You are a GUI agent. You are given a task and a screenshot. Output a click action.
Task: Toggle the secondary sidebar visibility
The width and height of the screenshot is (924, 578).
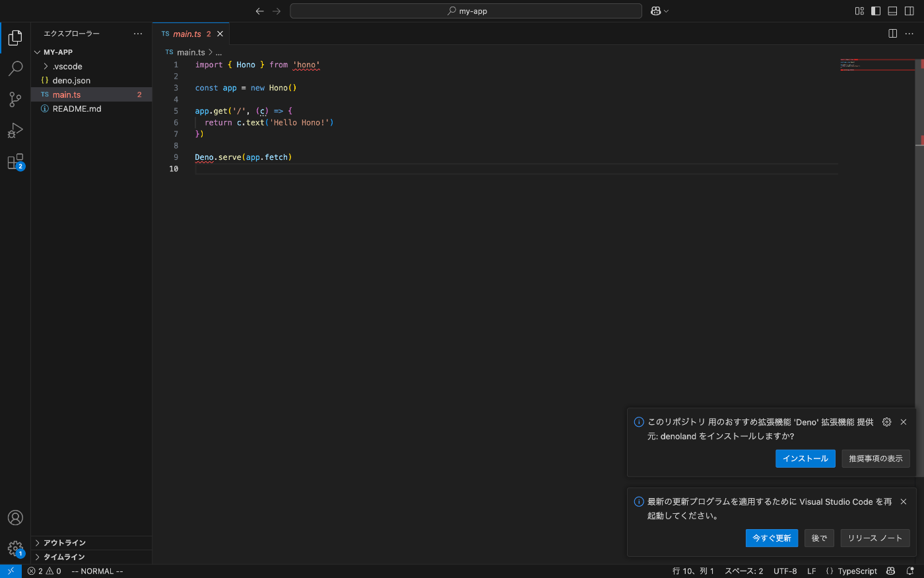pos(909,11)
